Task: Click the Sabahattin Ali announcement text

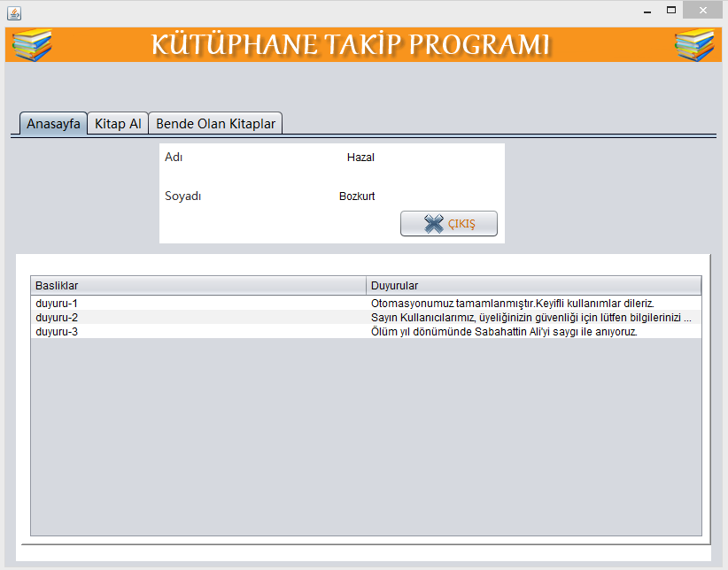Action: pos(504,332)
